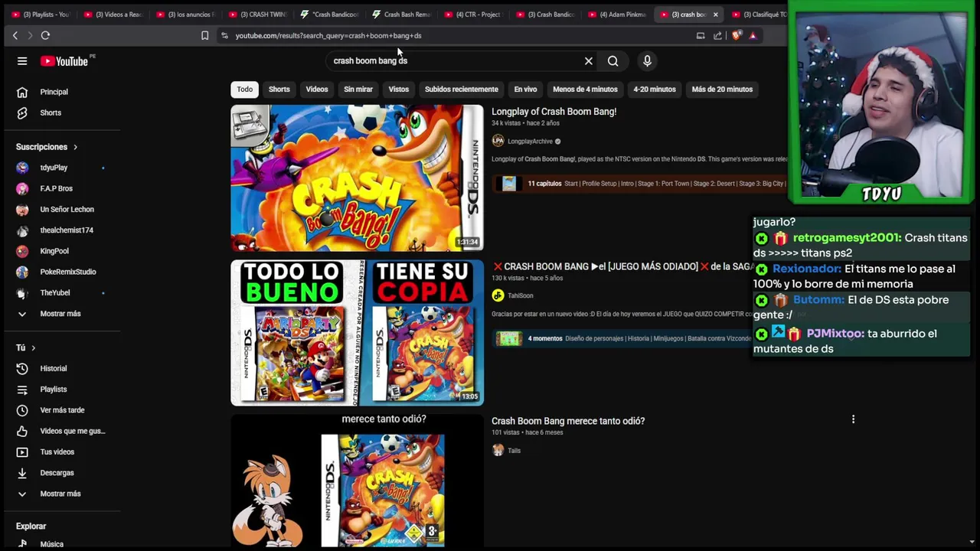Open Ver más tarde list
Screen dimensions: 980x551
coord(61,410)
